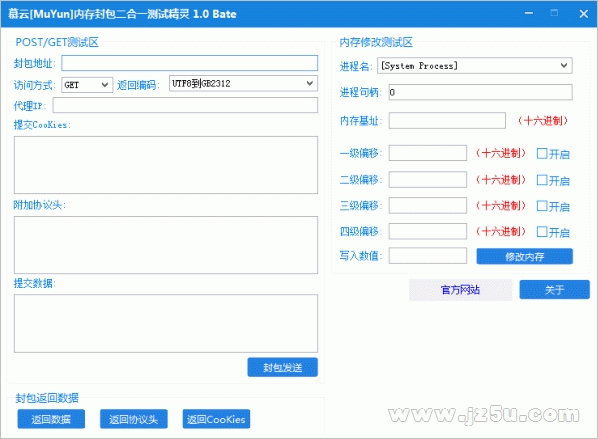Click the 一级偏移 input field
598x439 pixels.
tap(428, 153)
